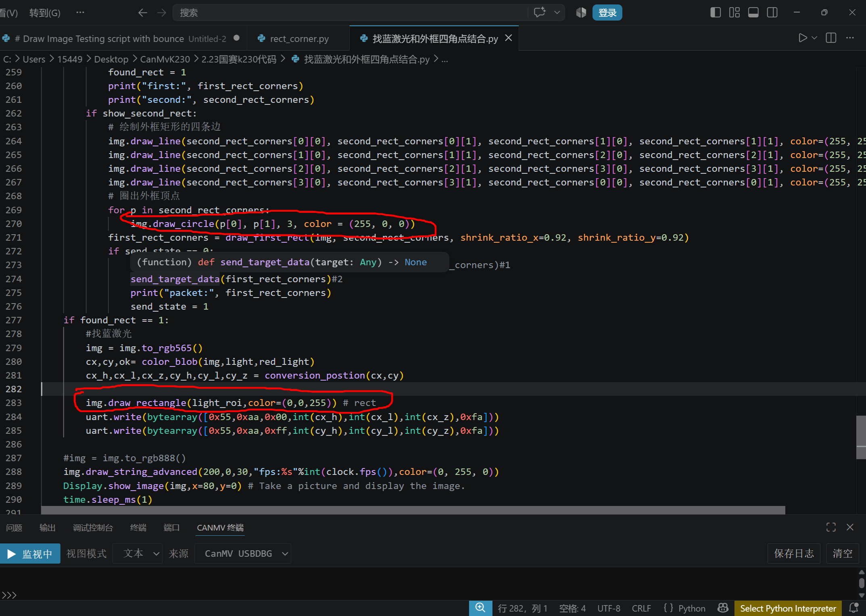Click 行 282, 列 1 cursor position

[523, 608]
